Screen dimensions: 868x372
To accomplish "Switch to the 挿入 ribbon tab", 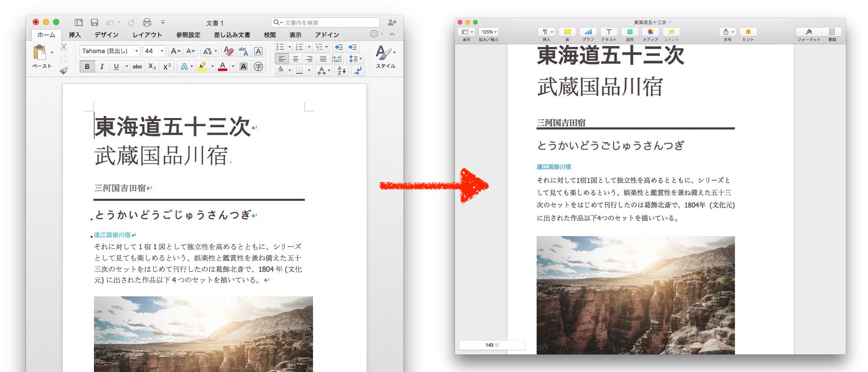I will [75, 35].
